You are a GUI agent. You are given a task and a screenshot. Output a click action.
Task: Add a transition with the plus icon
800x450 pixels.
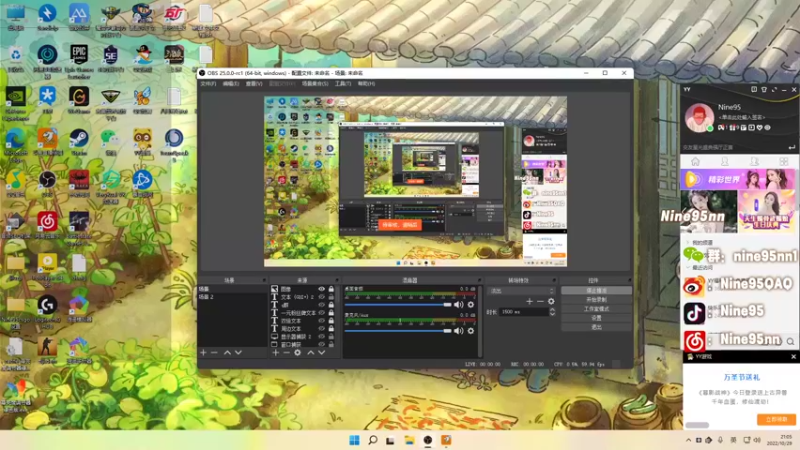coord(529,302)
